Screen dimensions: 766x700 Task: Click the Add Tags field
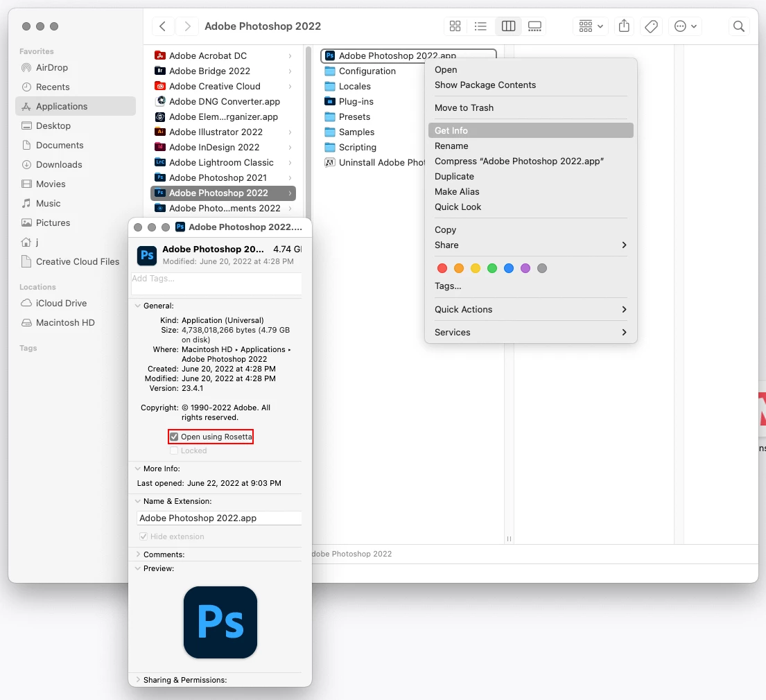216,283
